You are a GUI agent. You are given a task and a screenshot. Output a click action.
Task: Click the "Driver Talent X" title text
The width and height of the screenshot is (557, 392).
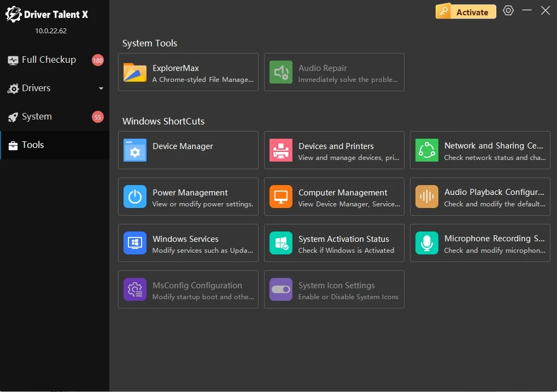(x=56, y=15)
